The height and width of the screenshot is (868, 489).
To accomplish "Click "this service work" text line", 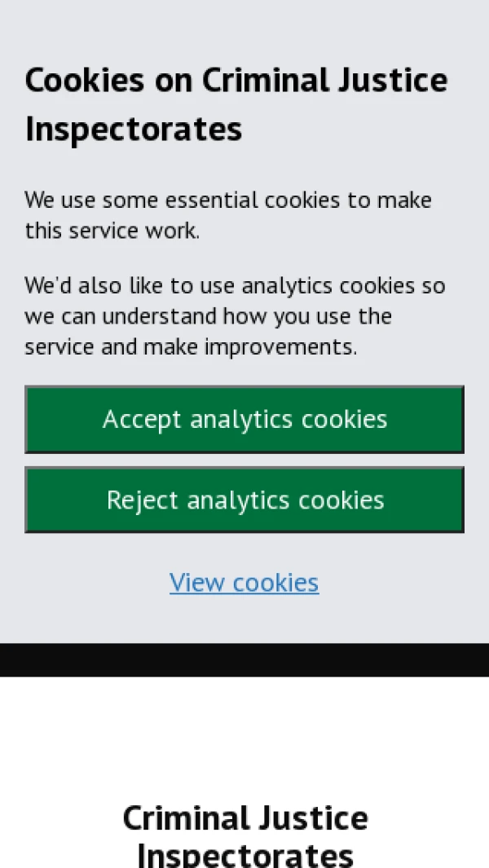I will pyautogui.click(x=112, y=231).
